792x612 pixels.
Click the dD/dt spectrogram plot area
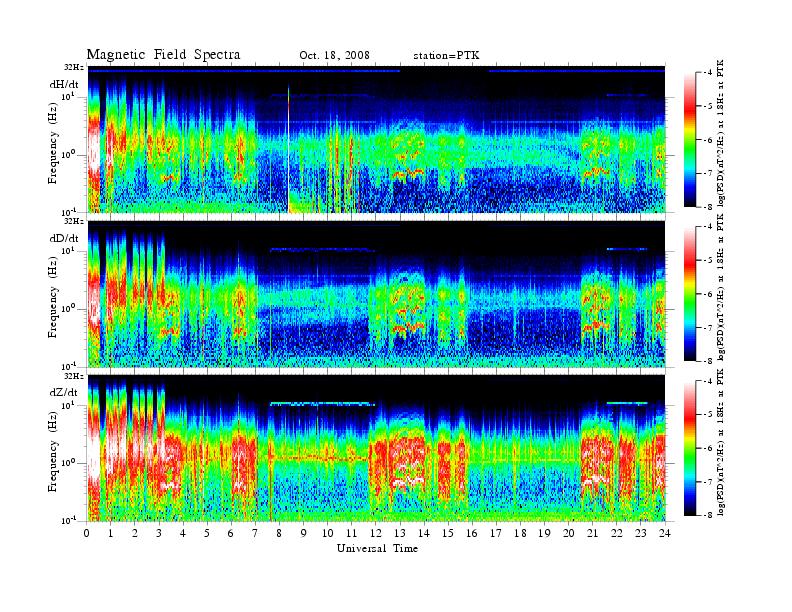pyautogui.click(x=376, y=294)
